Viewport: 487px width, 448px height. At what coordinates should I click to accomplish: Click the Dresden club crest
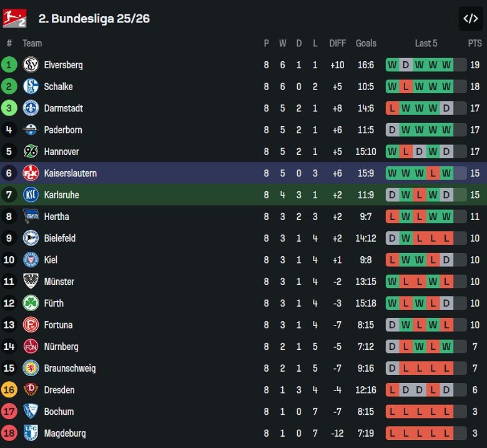click(31, 390)
